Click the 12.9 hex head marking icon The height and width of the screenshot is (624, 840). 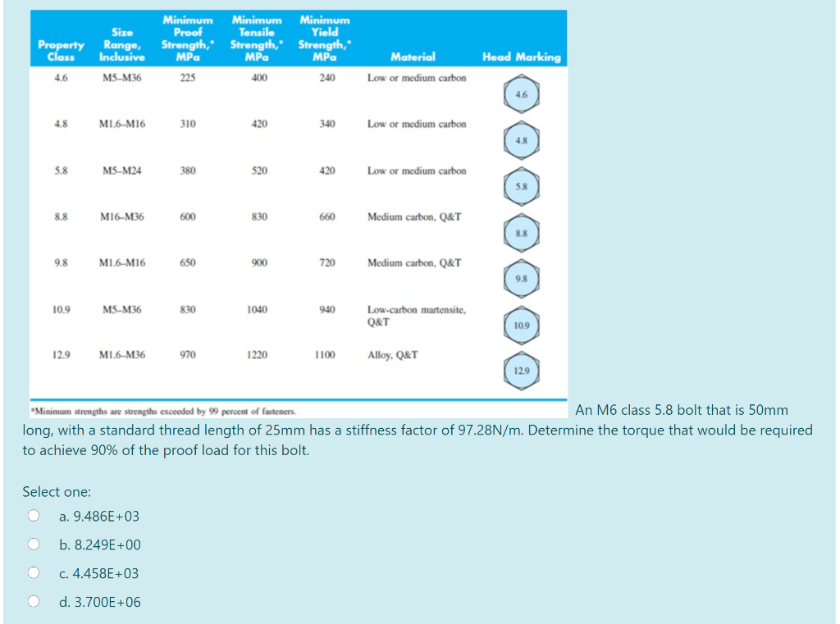click(x=520, y=370)
